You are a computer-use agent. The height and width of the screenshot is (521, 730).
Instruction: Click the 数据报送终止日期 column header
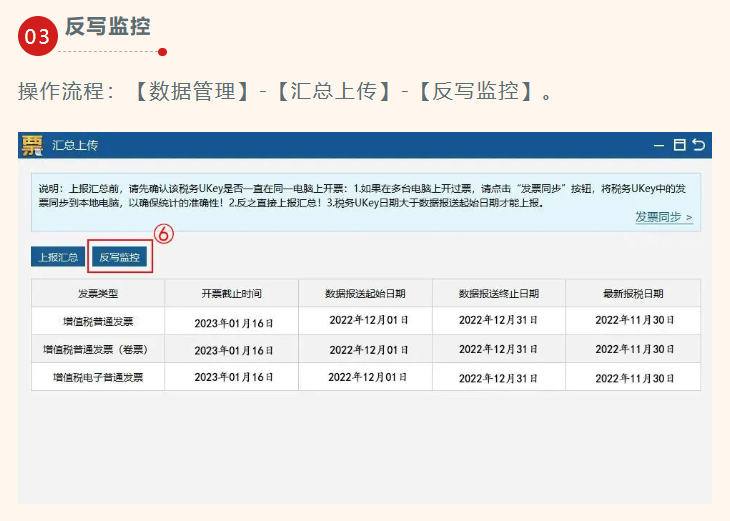pos(498,293)
